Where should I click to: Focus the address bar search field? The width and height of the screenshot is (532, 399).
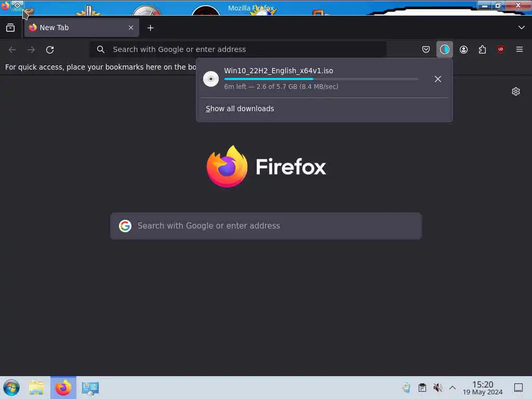237,49
